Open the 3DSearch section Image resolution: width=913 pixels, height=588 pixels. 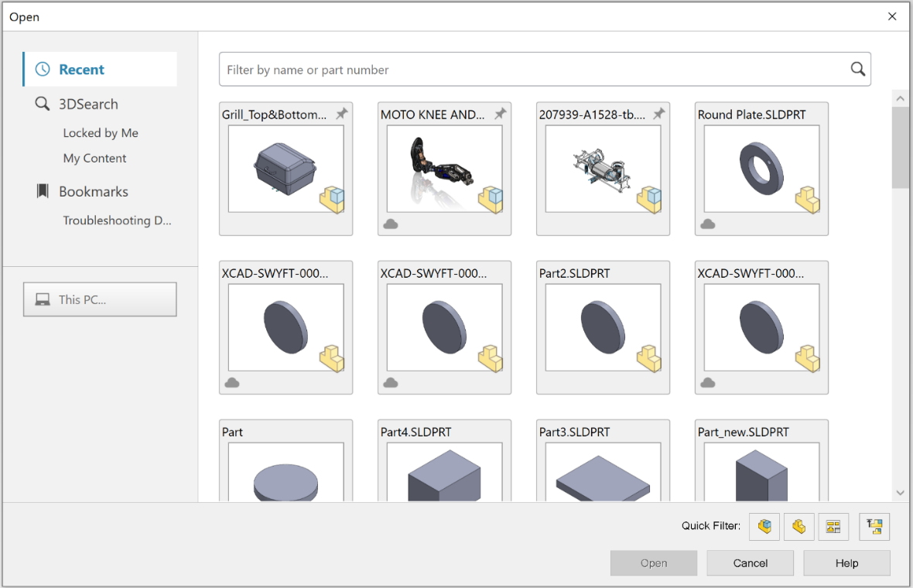[x=88, y=104]
